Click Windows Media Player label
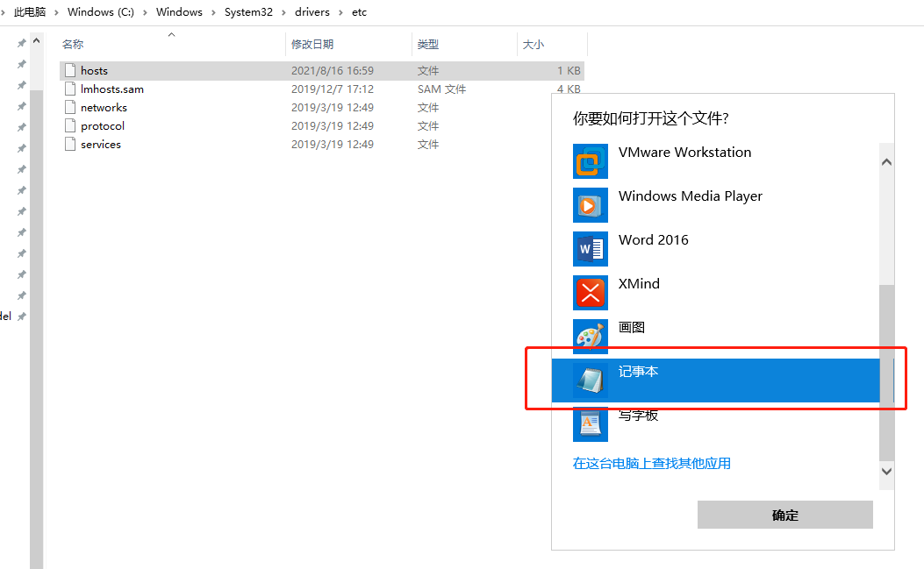924x569 pixels. [x=690, y=196]
